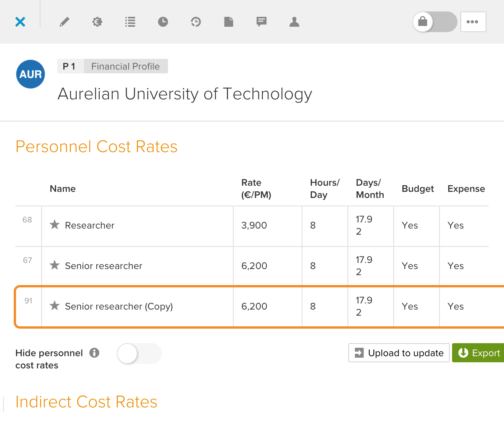
Task: Open the history icon
Action: pos(196,22)
